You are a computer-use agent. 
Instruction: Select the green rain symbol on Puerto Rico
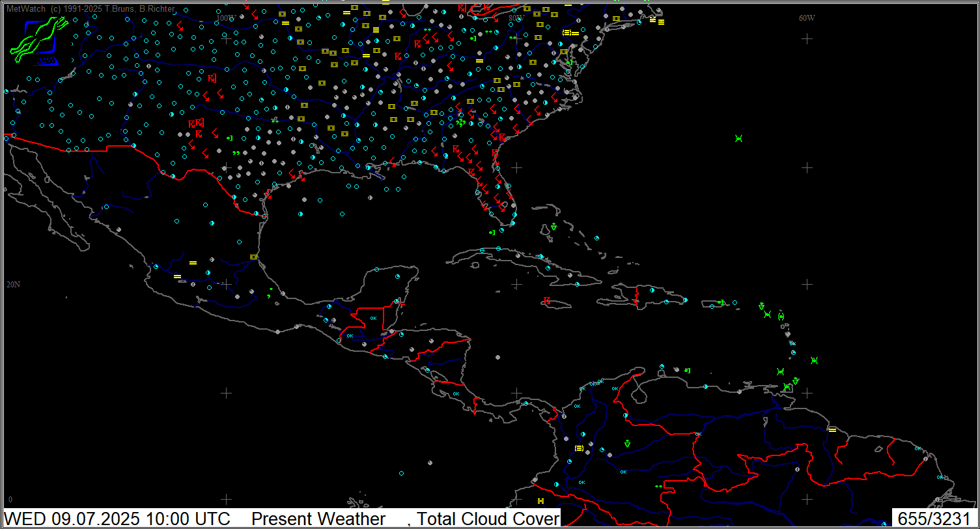[721, 302]
